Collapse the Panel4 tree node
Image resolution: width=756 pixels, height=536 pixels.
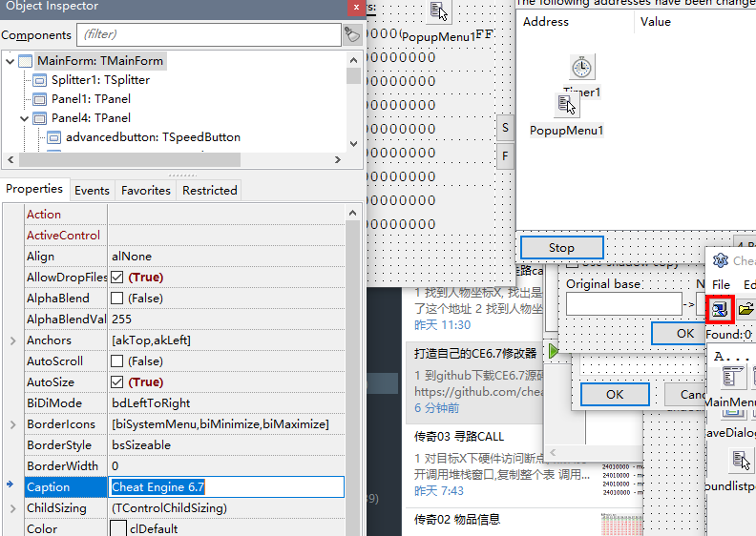pos(24,118)
